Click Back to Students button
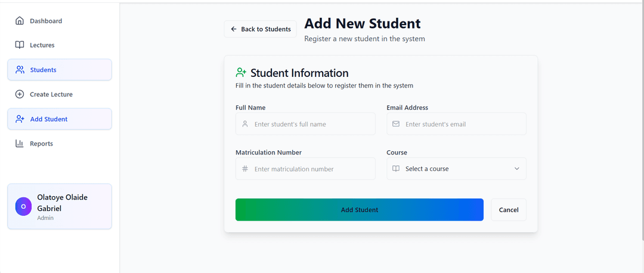Image resolution: width=644 pixels, height=273 pixels. [261, 29]
